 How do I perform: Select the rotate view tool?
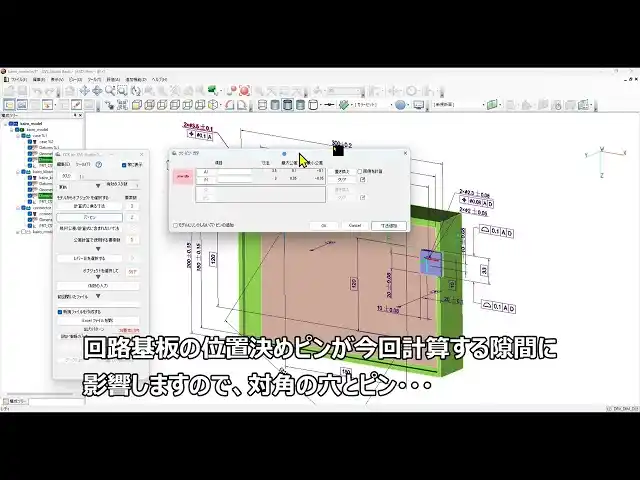click(136, 91)
